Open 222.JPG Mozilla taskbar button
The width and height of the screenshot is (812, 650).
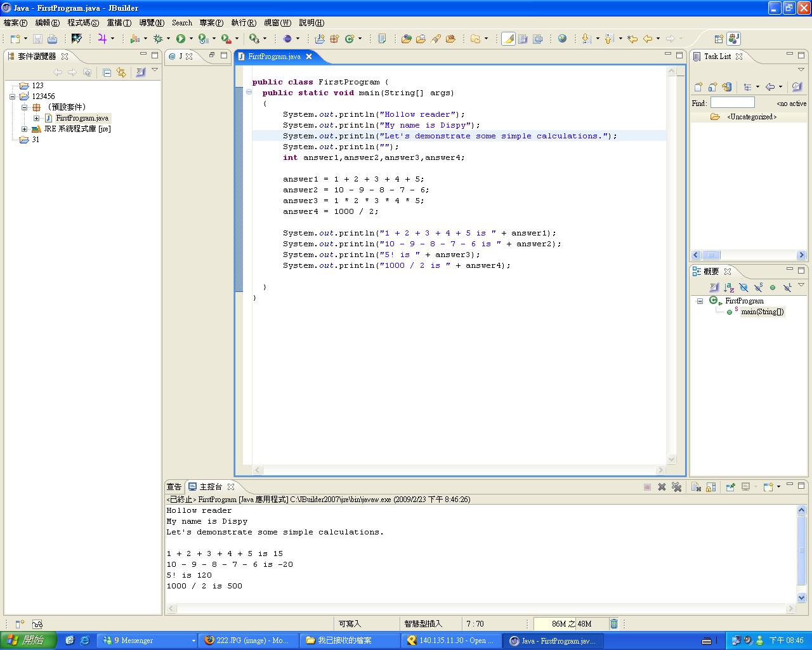click(x=247, y=640)
